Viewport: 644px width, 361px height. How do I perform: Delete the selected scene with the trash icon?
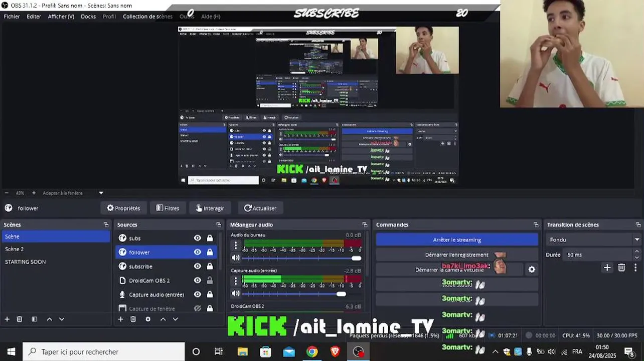click(20, 319)
